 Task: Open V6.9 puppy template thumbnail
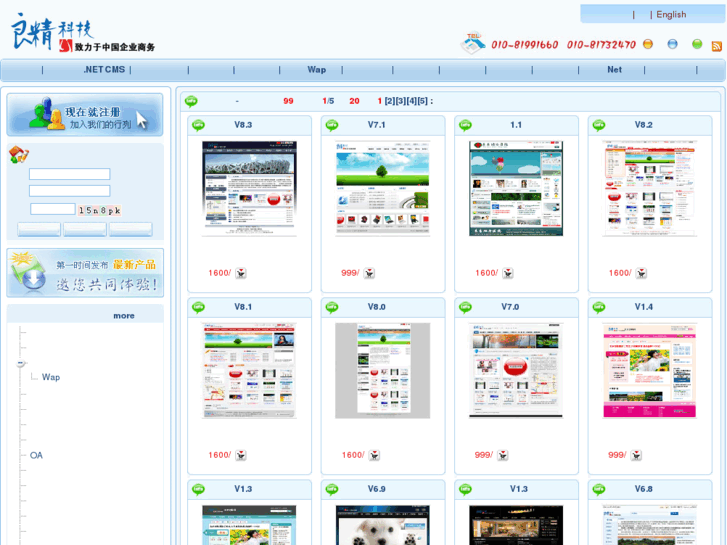pos(383,525)
